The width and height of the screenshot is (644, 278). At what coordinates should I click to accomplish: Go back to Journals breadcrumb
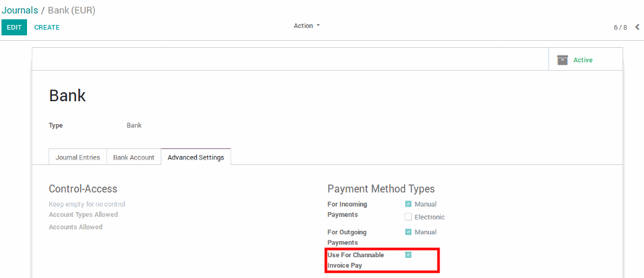pos(19,10)
